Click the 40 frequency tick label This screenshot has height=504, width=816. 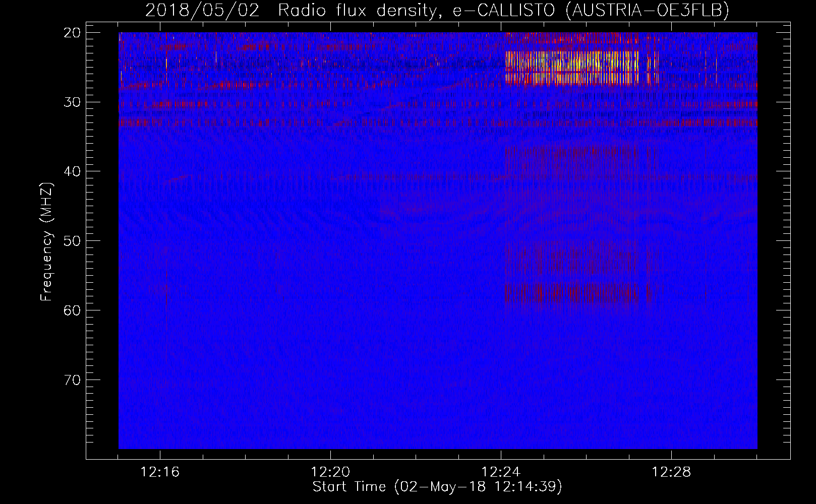(73, 171)
